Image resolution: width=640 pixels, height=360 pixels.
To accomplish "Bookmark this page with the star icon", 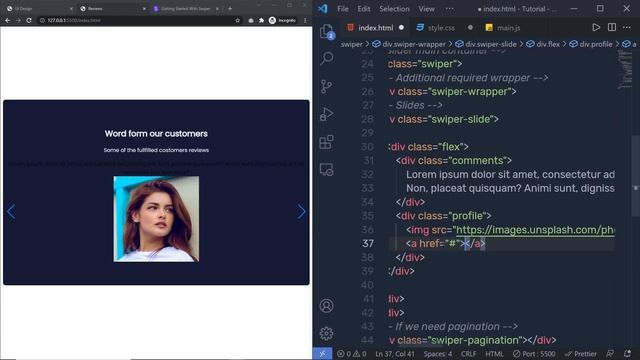I will click(238, 20).
